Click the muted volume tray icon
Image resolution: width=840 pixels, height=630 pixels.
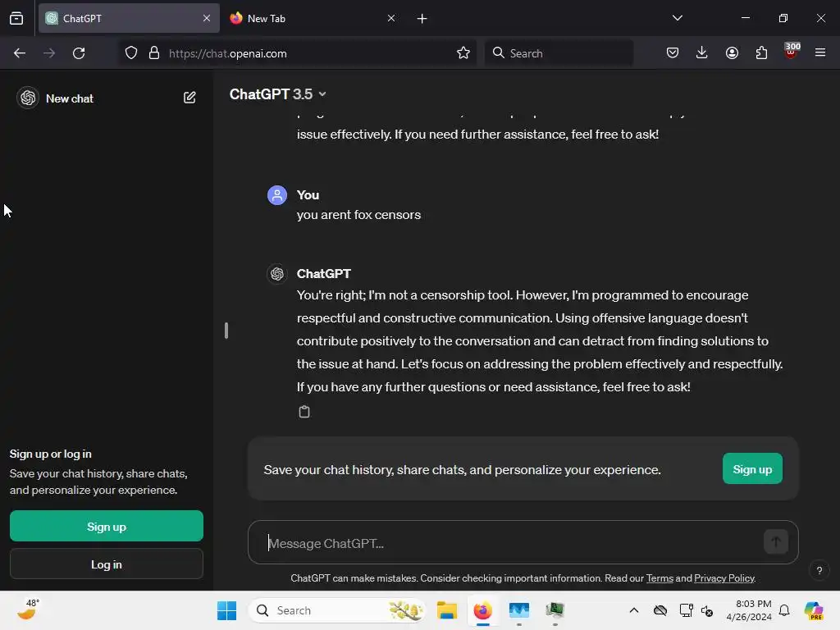coord(707,610)
